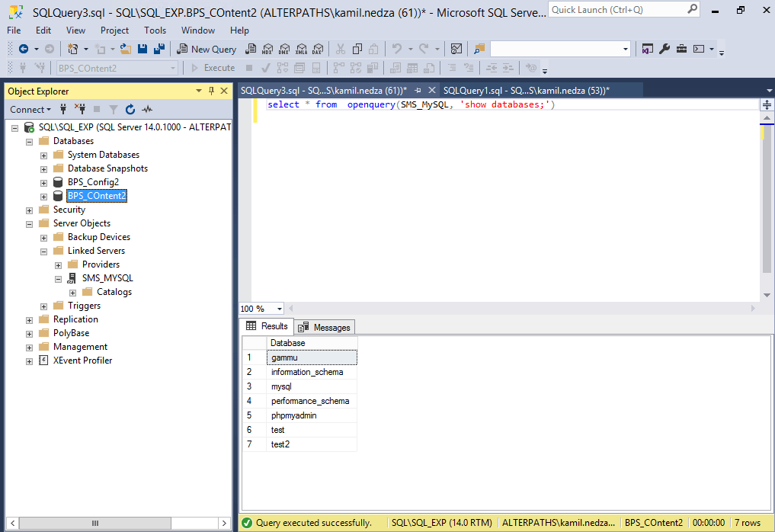Undo the last edit
Screen dimensions: 775x532
point(397,49)
